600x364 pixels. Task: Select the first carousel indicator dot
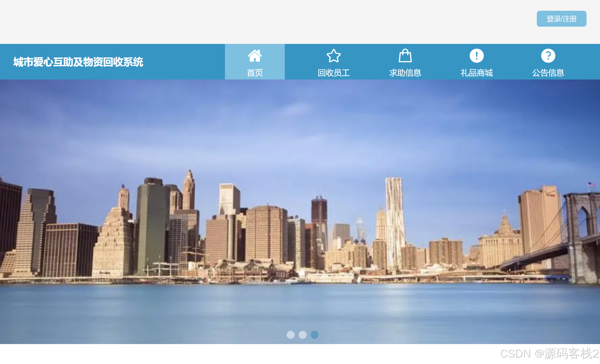pos(290,335)
